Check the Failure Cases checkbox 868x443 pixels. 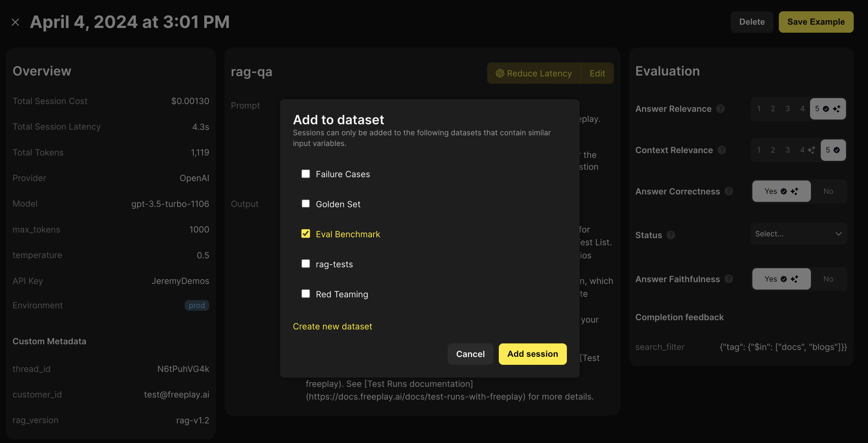pos(305,174)
